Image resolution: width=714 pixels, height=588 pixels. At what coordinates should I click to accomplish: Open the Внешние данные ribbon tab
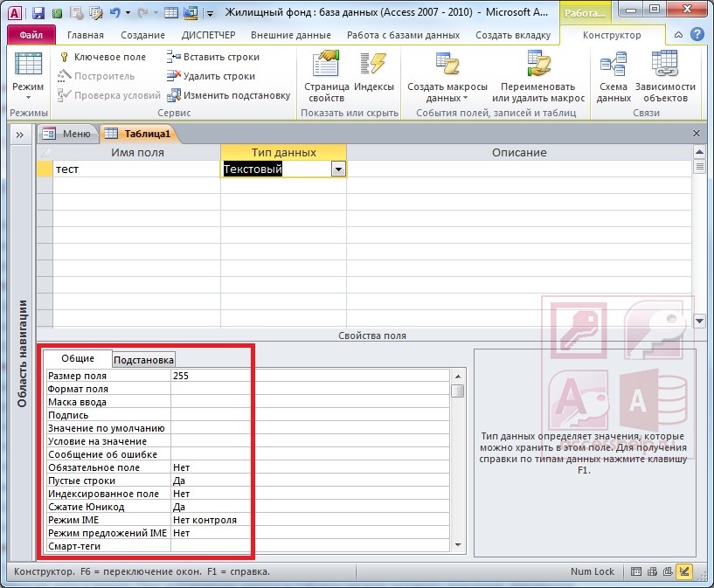(x=290, y=35)
